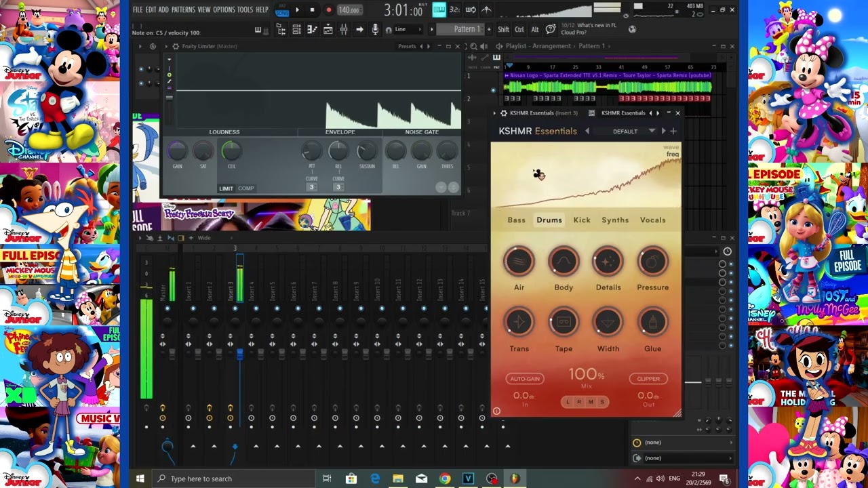Screen dimensions: 868x488
Task: Adjust the Loudness GAIN knob
Action: tap(177, 151)
